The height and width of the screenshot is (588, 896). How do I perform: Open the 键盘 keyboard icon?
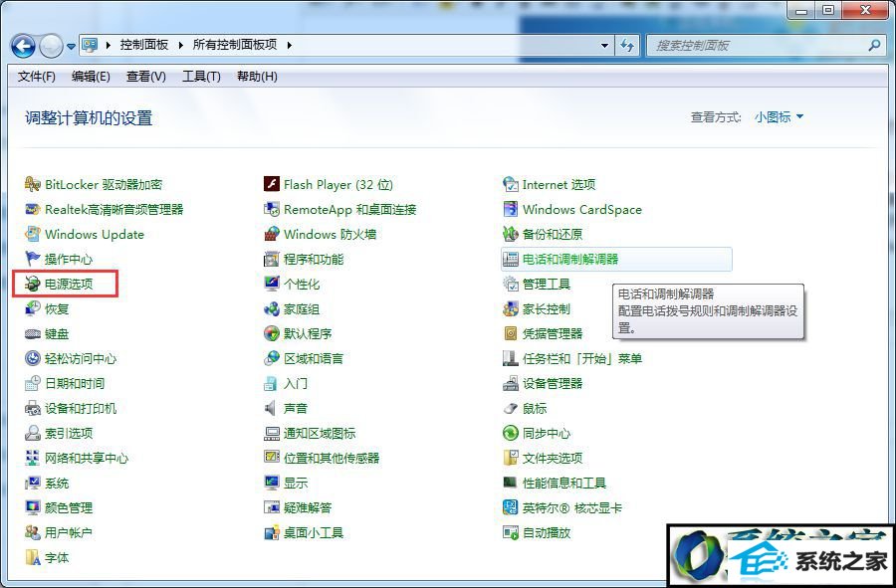tap(33, 334)
